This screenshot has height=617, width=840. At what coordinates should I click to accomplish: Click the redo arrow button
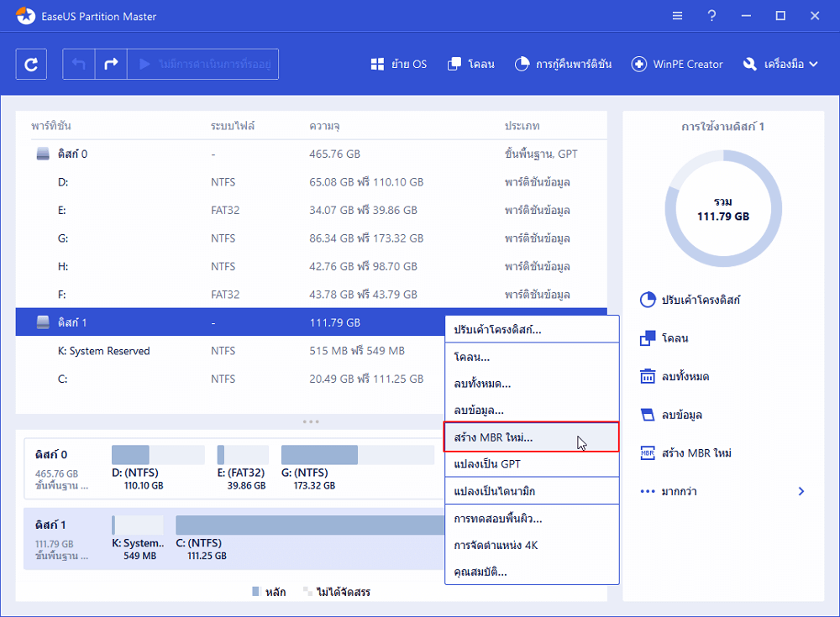[111, 65]
